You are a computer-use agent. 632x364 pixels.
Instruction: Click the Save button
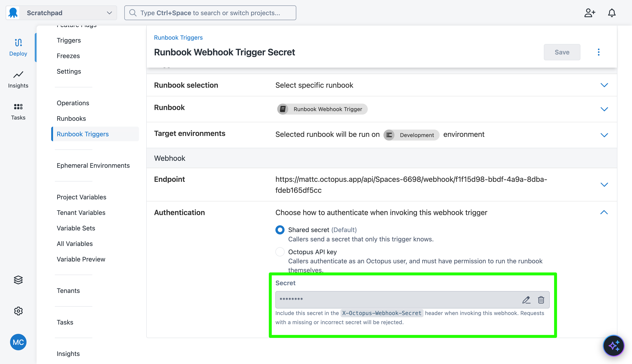pyautogui.click(x=562, y=52)
